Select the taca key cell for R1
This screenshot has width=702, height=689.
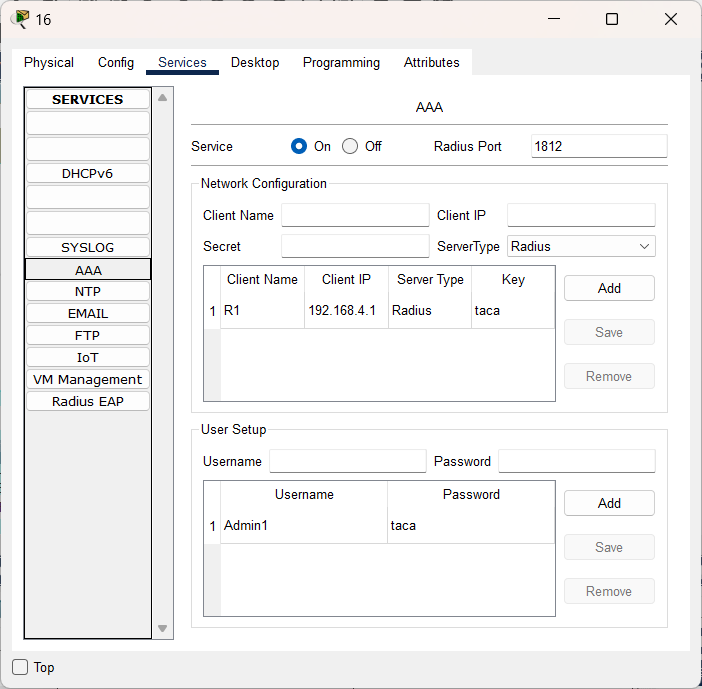point(513,311)
